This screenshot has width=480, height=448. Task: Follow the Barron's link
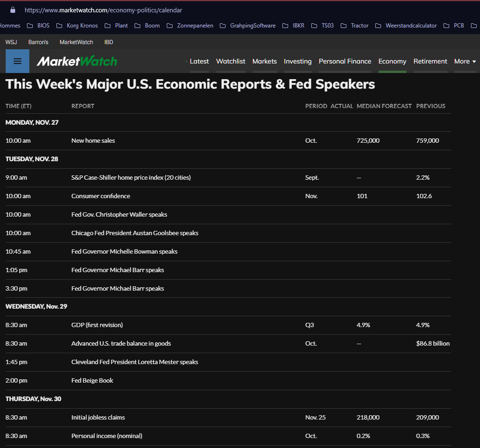(x=38, y=42)
